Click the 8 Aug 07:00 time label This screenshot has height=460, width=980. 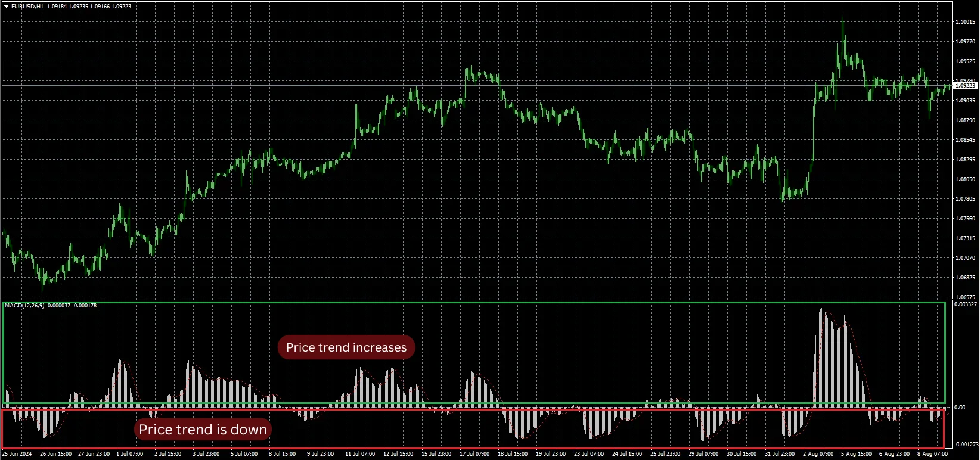932,454
